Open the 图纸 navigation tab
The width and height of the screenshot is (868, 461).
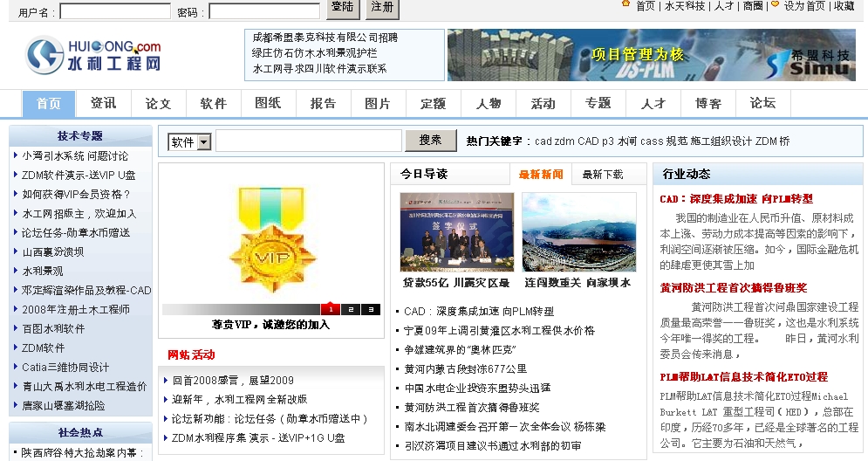[268, 104]
